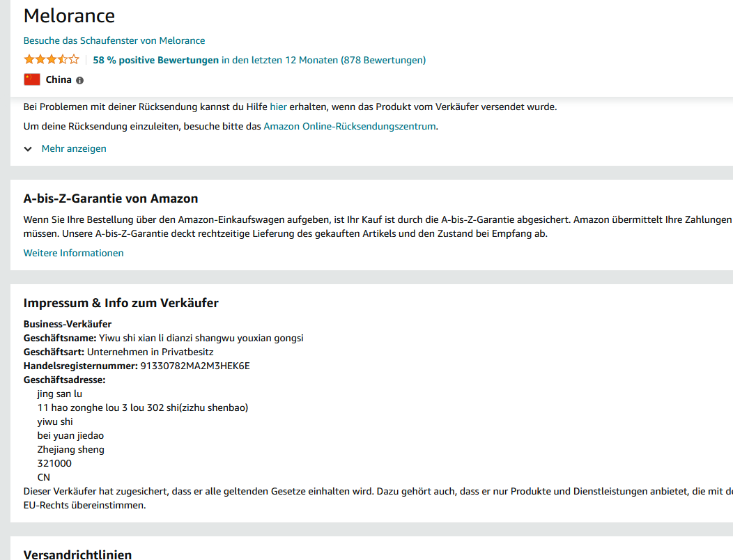Viewport: 733px width, 560px height.
Task: Click business name 'Yiwu shi xian li dianzi shangwu youxian gongsi'
Action: click(201, 338)
